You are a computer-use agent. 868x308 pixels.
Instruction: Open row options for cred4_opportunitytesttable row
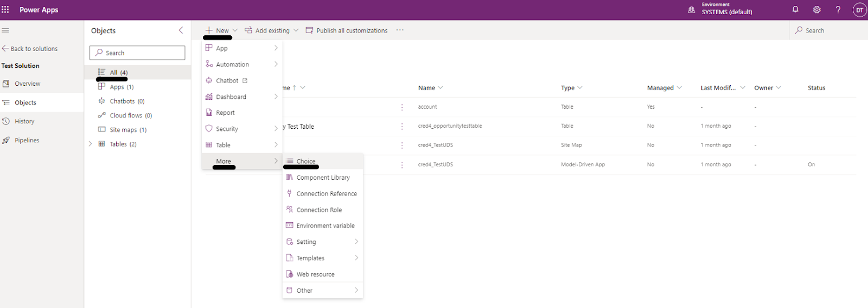(x=402, y=126)
